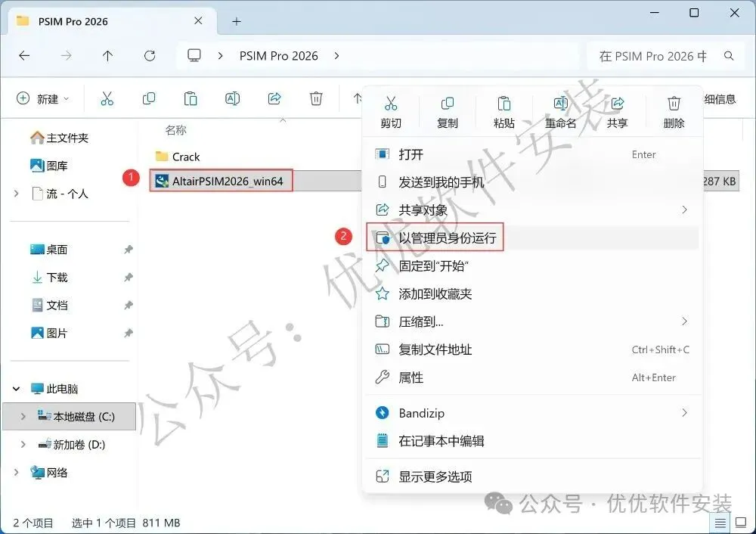Expand the 网络 tree node
Image resolution: width=756 pixels, height=534 pixels.
point(17,472)
